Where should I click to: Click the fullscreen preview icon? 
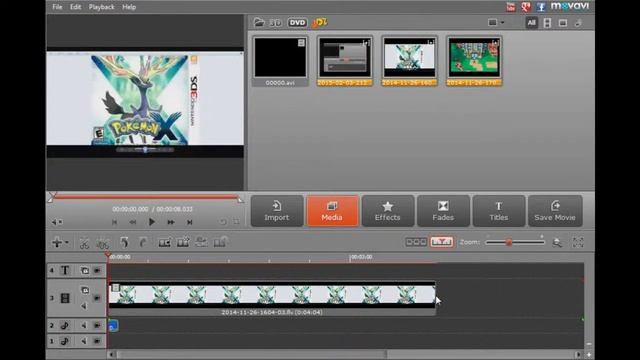click(x=236, y=222)
